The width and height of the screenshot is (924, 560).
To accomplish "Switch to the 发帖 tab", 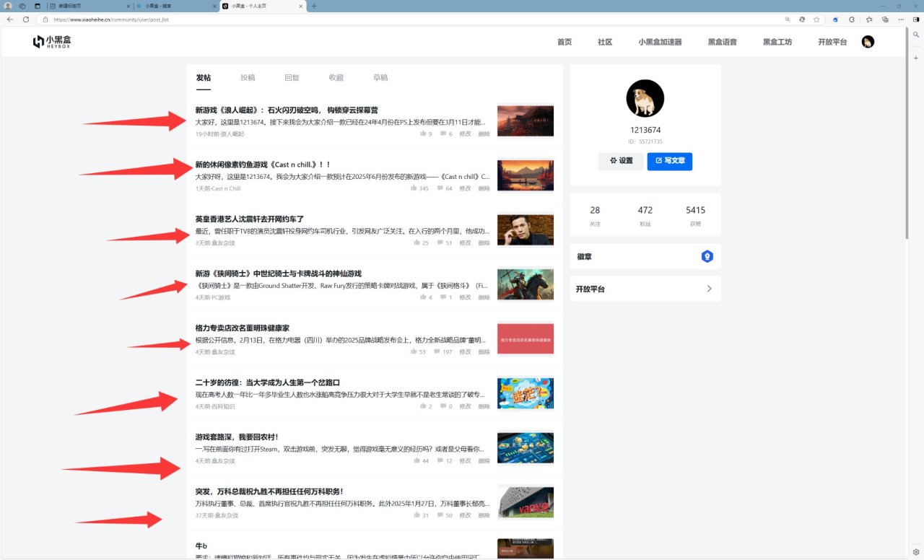I will [204, 78].
